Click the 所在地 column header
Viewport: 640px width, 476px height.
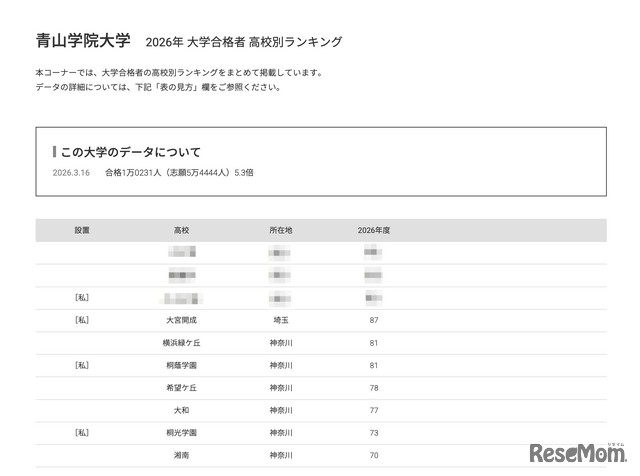pos(281,230)
